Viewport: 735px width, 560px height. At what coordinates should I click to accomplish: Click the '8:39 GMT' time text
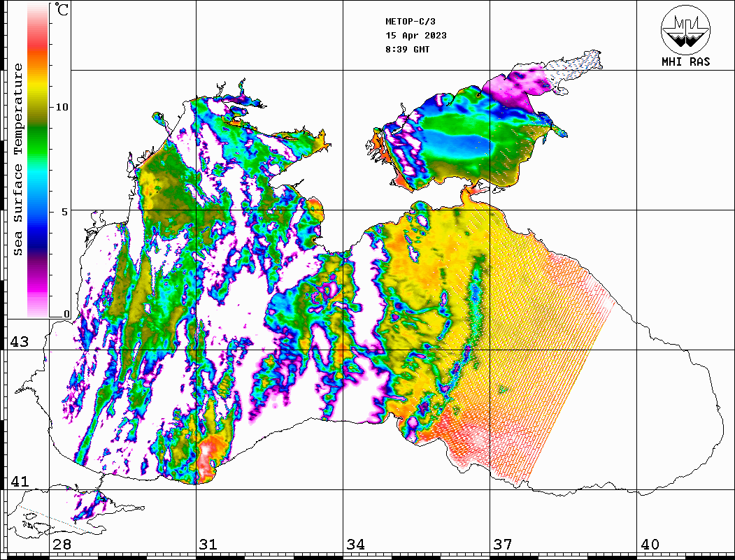[x=408, y=50]
